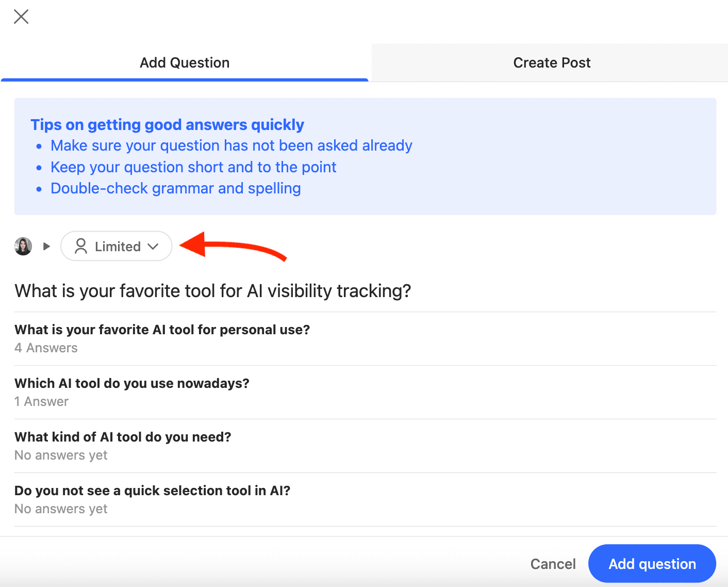Screen dimensions: 728x587
Task: Click the "Tips on getting good answers quickly" heading
Action: (167, 125)
